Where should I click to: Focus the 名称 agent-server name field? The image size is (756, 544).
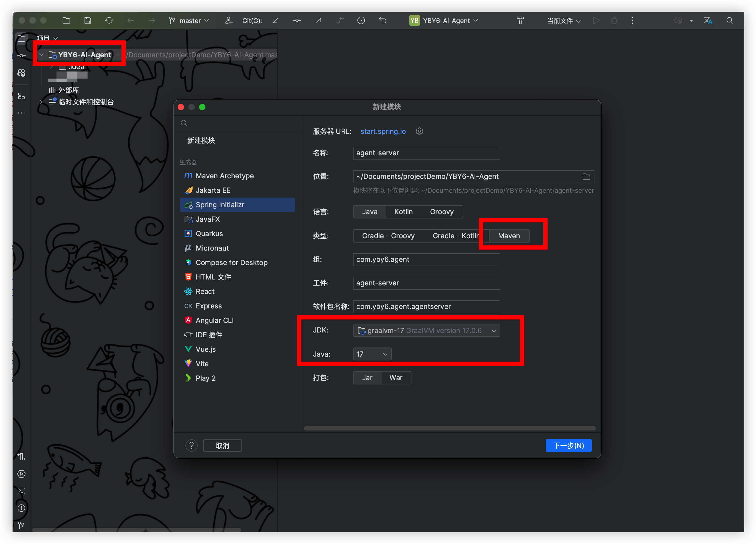point(426,153)
